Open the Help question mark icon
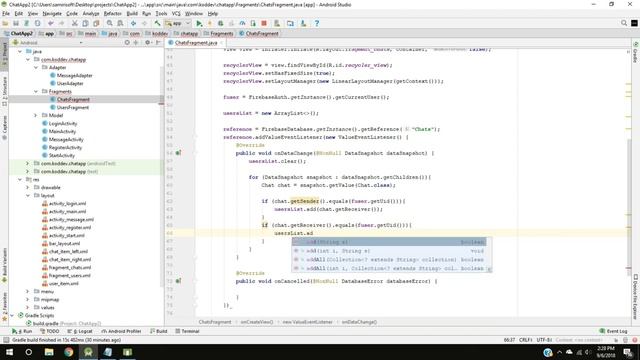Screen dimensions: 640x360 click(x=317, y=23)
